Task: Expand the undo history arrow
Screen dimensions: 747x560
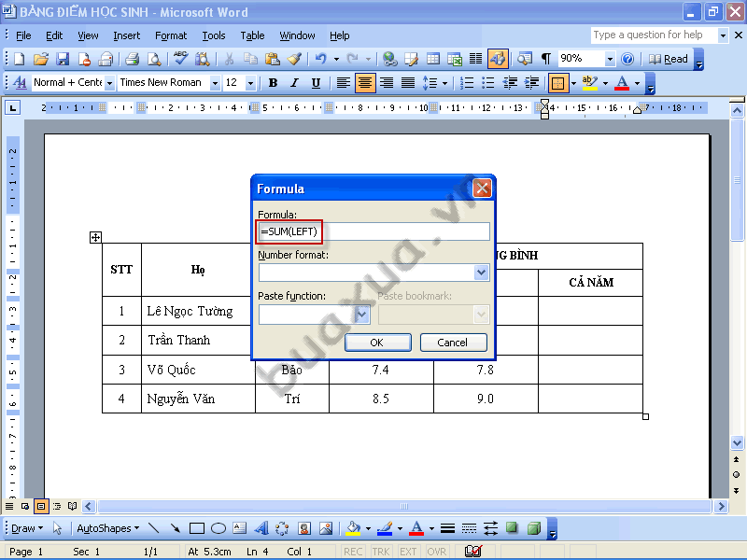Action: pos(336,59)
